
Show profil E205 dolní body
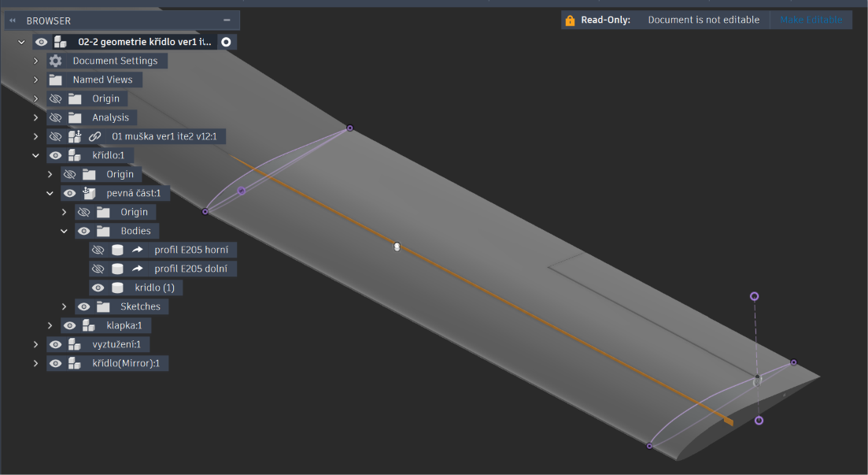tap(98, 269)
